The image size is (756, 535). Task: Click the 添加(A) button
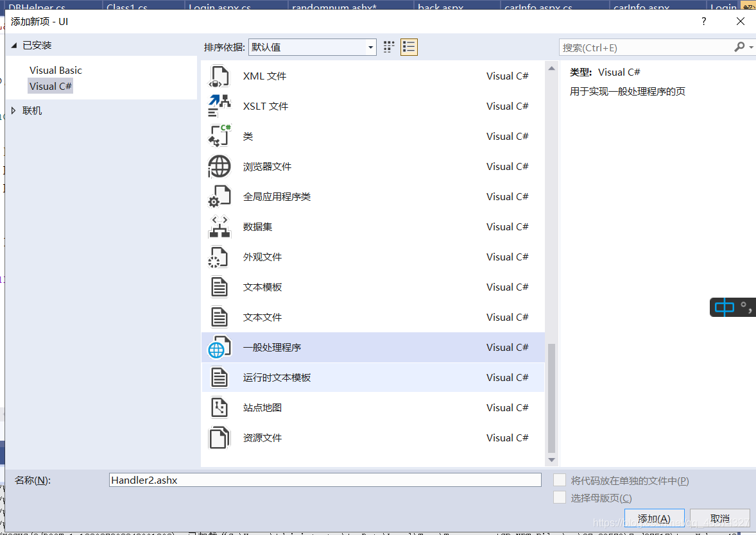(x=654, y=518)
